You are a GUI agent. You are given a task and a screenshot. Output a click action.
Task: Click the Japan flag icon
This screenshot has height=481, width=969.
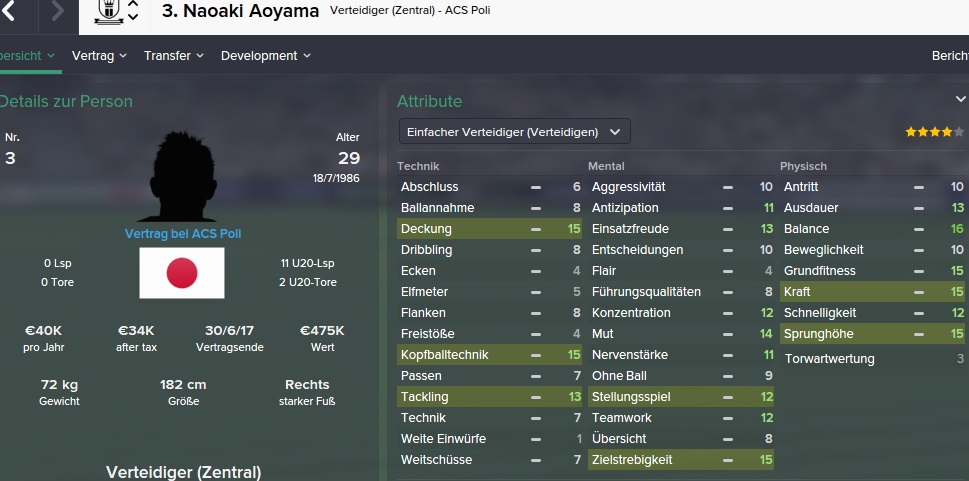tap(181, 273)
